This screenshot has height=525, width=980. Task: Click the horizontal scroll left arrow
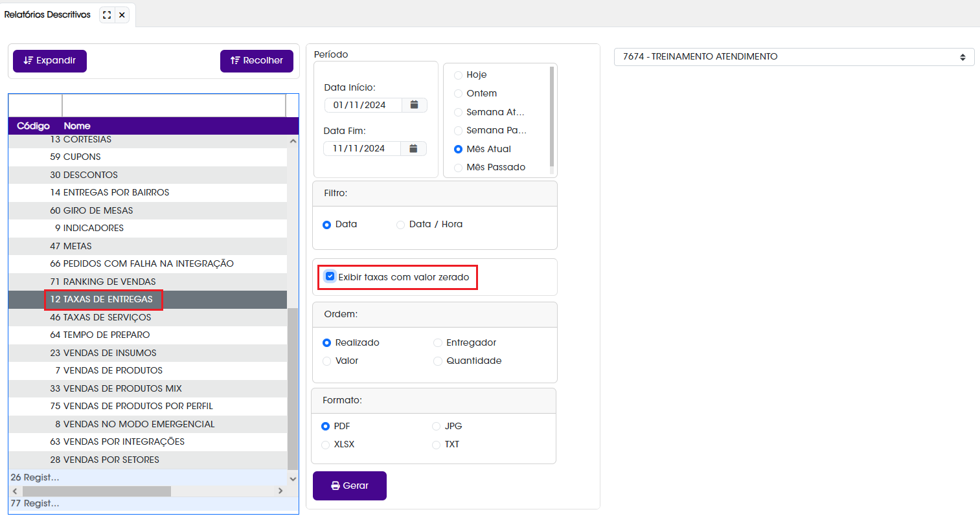tap(15, 491)
